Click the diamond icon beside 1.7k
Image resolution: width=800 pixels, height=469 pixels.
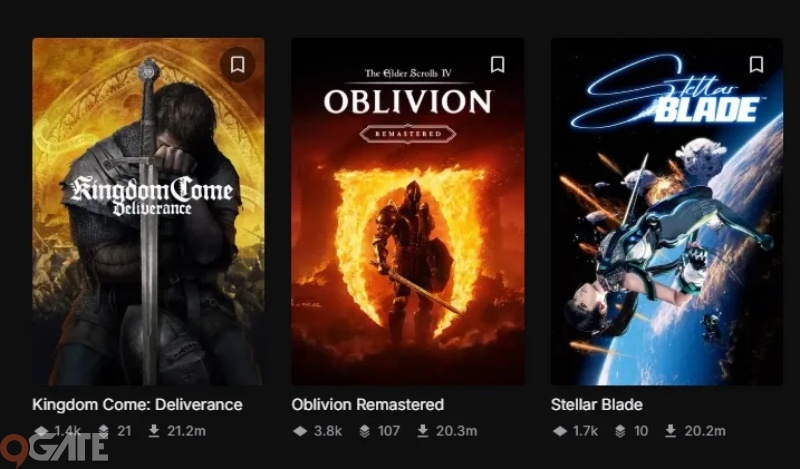tap(560, 431)
